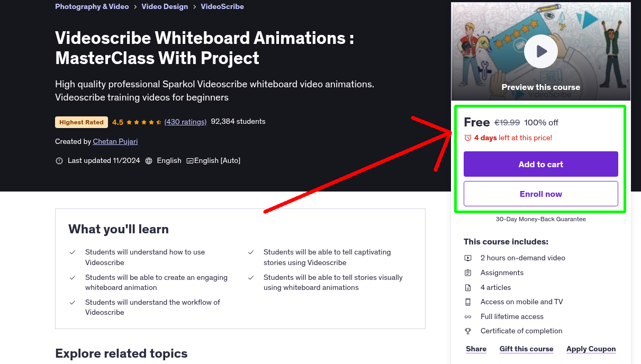The image size is (641, 364).
Task: Click the '4 articles' text
Action: 495,287
